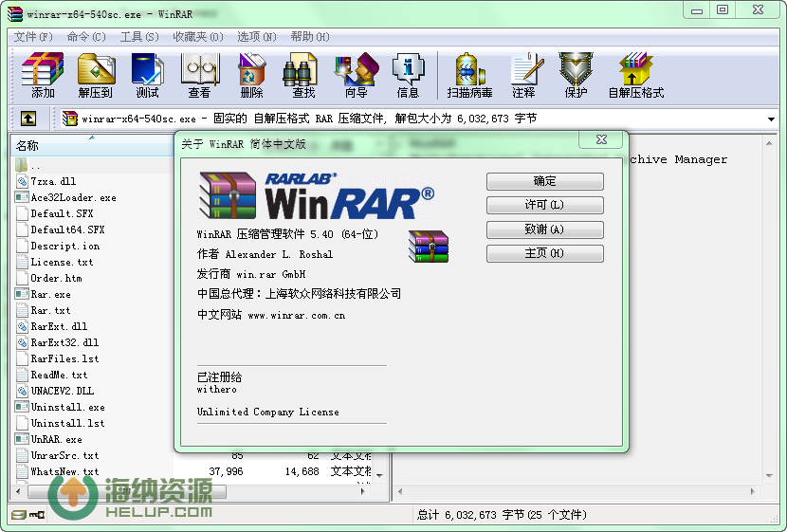Click the UNACEV2.DLL file icon
Screen dimensions: 787x532
pyautogui.click(x=22, y=391)
